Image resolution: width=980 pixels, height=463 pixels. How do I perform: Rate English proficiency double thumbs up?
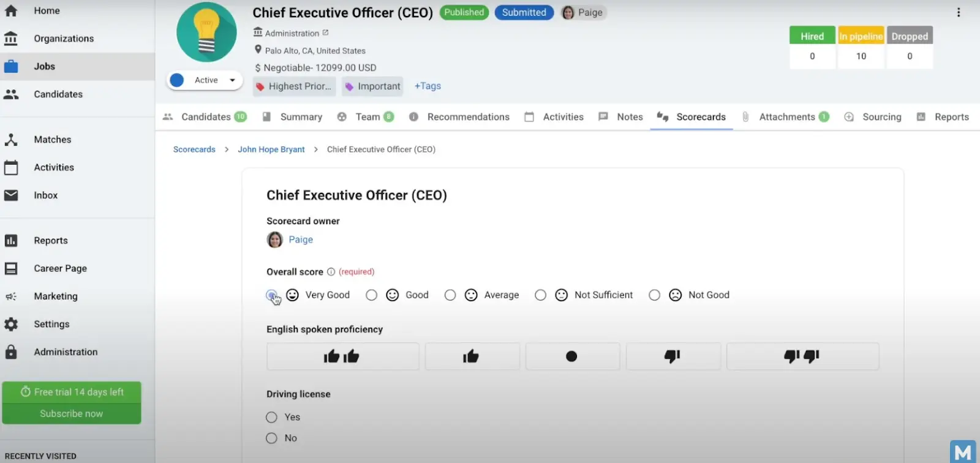[342, 356]
